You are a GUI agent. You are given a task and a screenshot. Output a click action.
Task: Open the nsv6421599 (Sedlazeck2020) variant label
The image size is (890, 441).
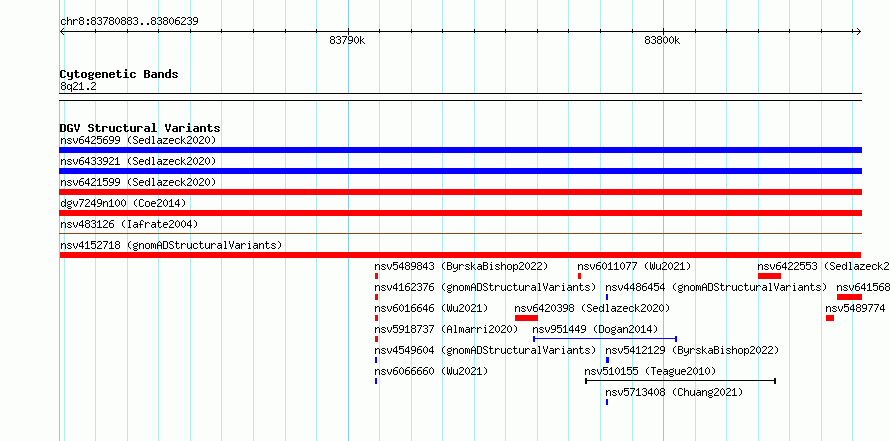tap(138, 182)
